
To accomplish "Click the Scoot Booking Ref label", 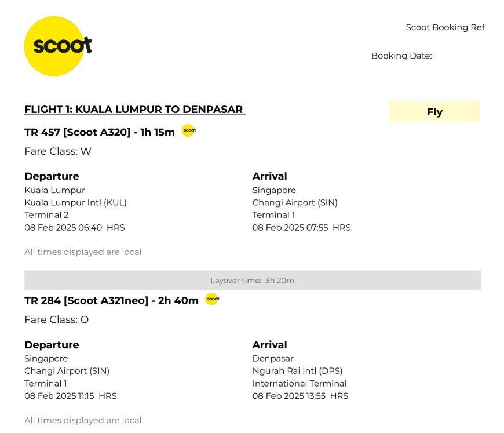I will [x=445, y=27].
